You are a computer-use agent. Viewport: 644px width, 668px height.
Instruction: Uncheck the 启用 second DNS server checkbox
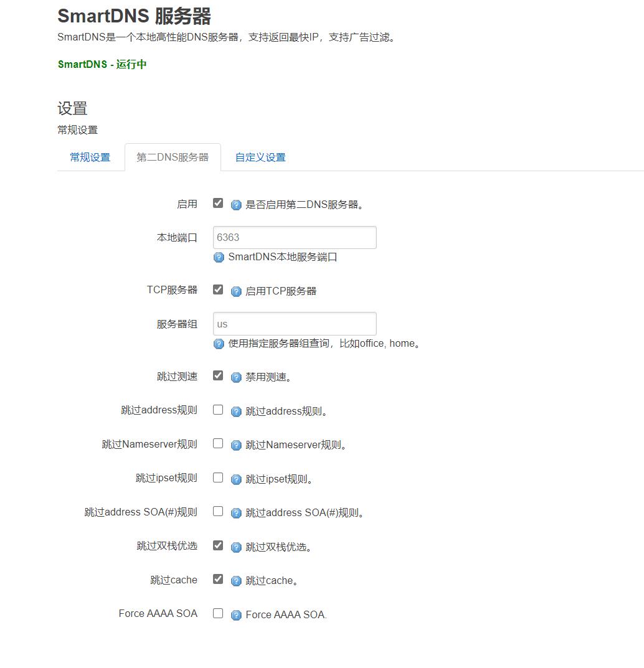pyautogui.click(x=218, y=203)
